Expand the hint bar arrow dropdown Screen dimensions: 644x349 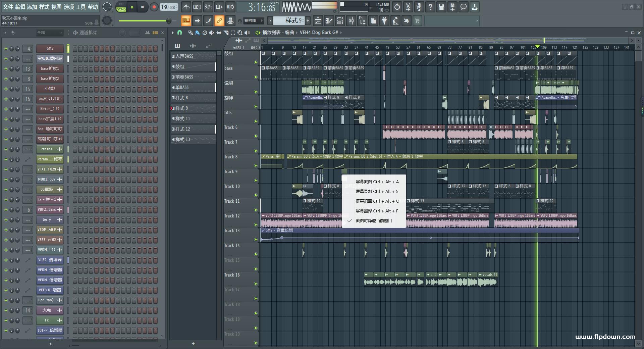[x=477, y=21]
